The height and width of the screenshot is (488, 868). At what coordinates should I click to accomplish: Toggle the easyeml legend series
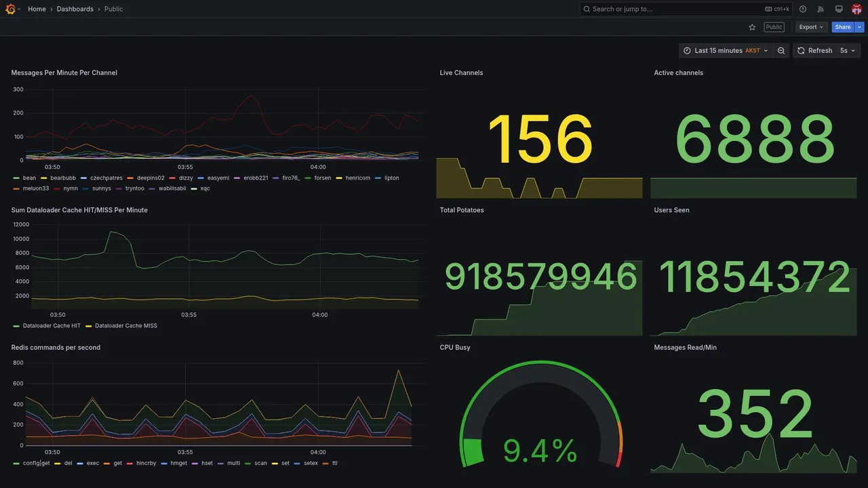218,178
